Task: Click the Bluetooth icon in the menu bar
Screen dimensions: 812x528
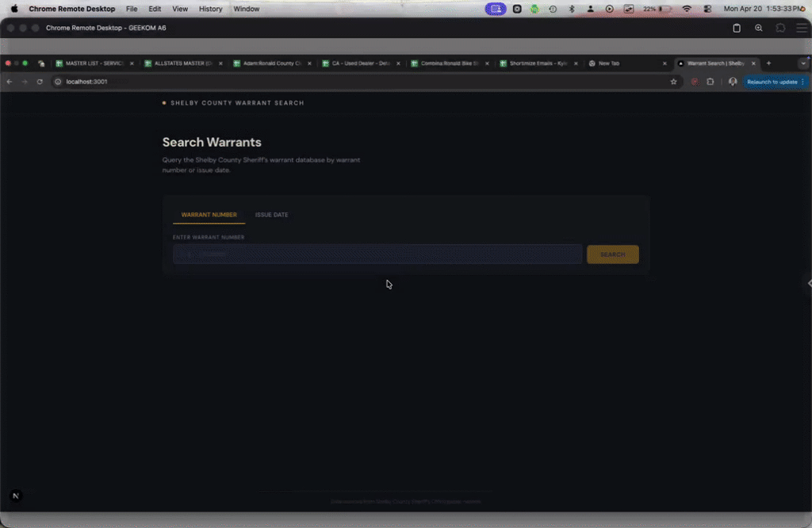Action: tap(573, 8)
